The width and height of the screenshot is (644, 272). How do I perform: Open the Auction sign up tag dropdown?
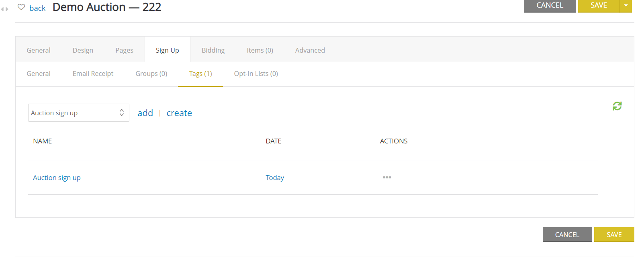[x=78, y=113]
